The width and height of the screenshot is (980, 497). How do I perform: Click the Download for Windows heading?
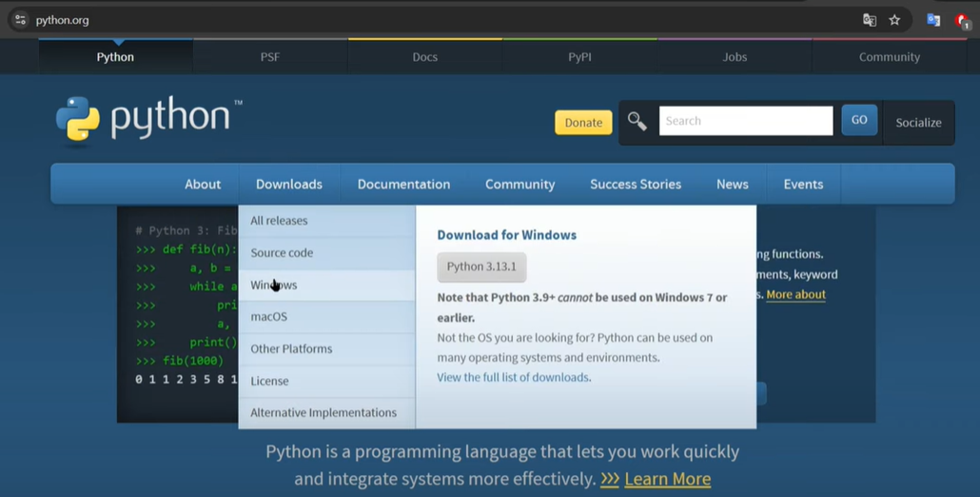click(x=507, y=235)
